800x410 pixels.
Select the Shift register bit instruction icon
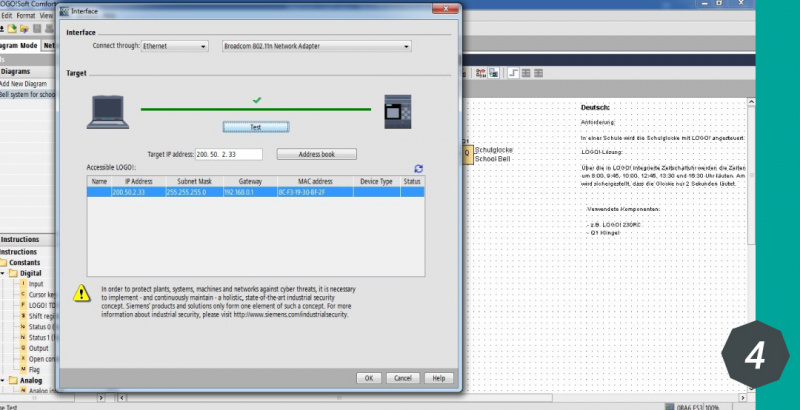tap(22, 315)
